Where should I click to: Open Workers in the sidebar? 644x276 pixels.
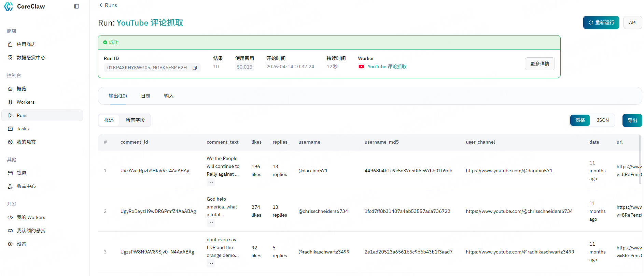coord(26,102)
